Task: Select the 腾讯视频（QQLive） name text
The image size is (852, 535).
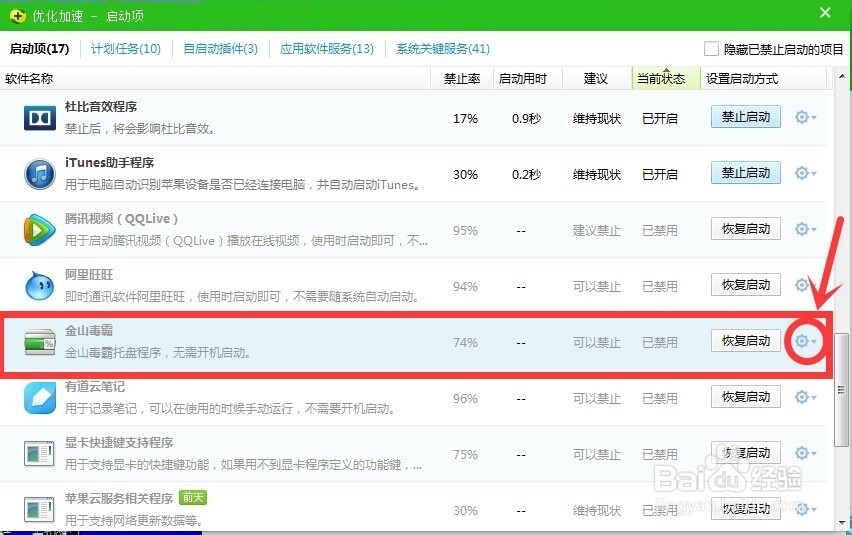Action: pos(121,218)
